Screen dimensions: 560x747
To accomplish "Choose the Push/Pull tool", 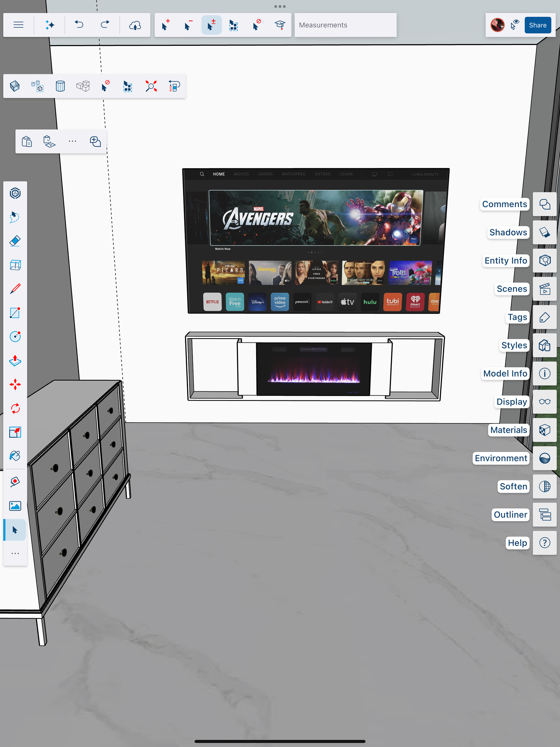I will [15, 361].
